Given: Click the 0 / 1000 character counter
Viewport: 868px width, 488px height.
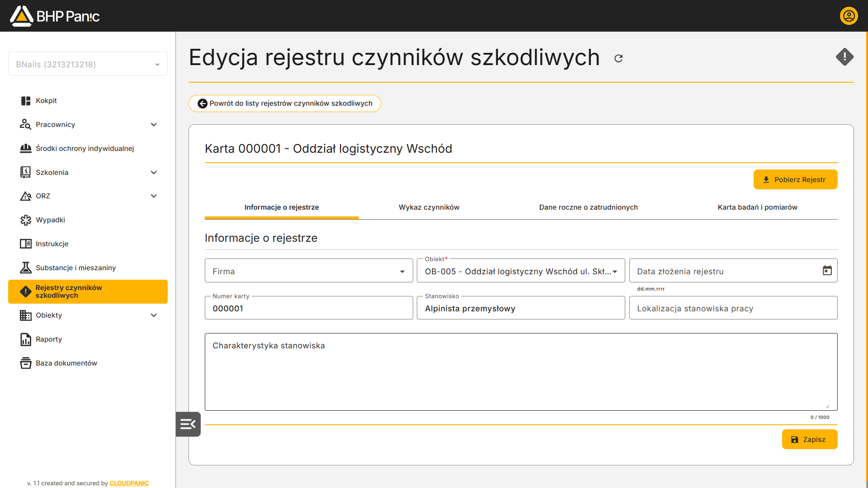Looking at the screenshot, I should [820, 418].
